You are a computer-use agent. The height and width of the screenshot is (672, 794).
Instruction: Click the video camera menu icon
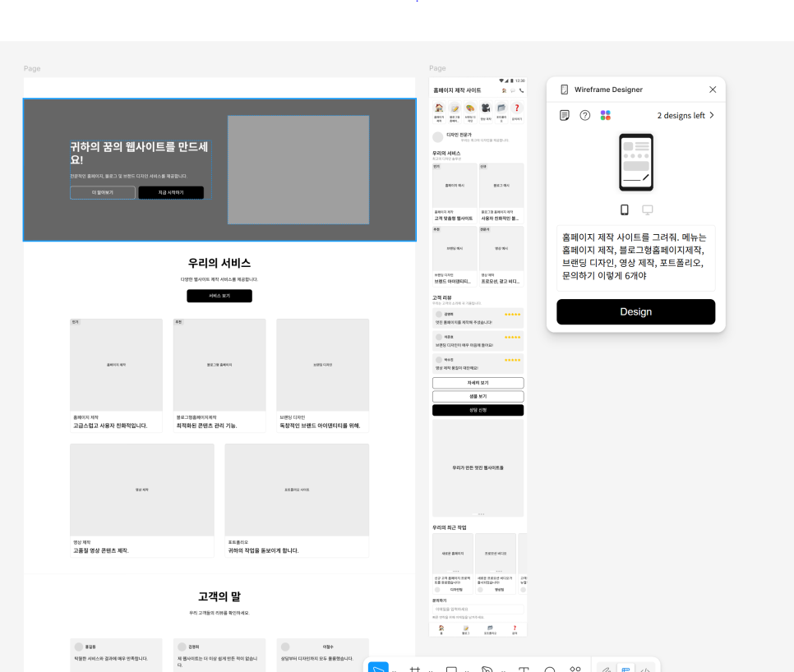point(486,108)
